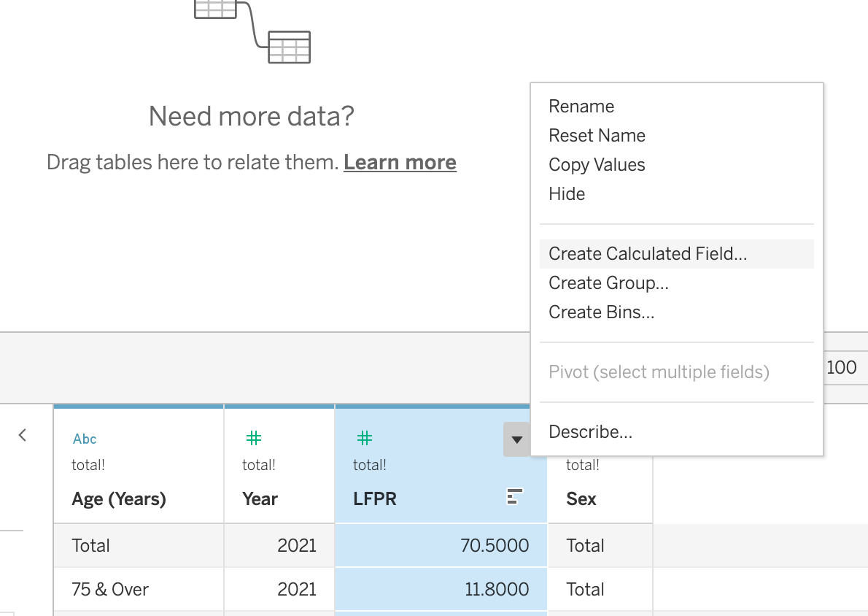Image resolution: width=868 pixels, height=616 pixels.
Task: Click the Abc data type icon for Age (Years)
Action: 85,439
